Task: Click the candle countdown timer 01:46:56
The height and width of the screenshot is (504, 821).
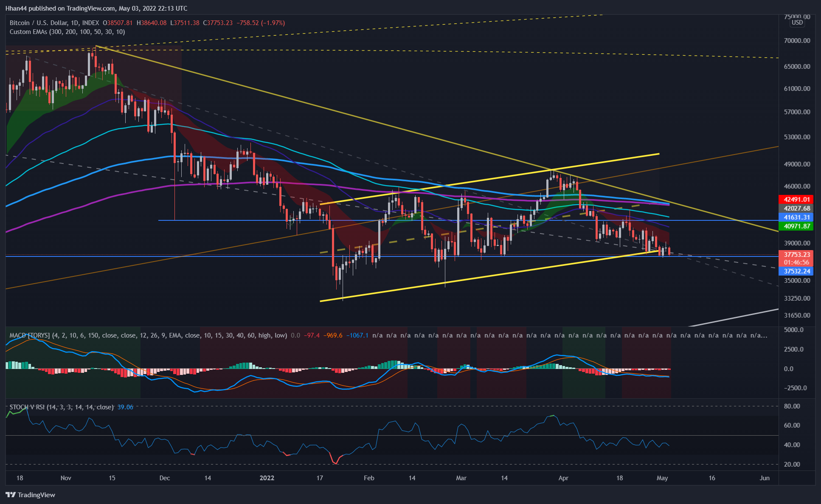Action: [x=796, y=262]
